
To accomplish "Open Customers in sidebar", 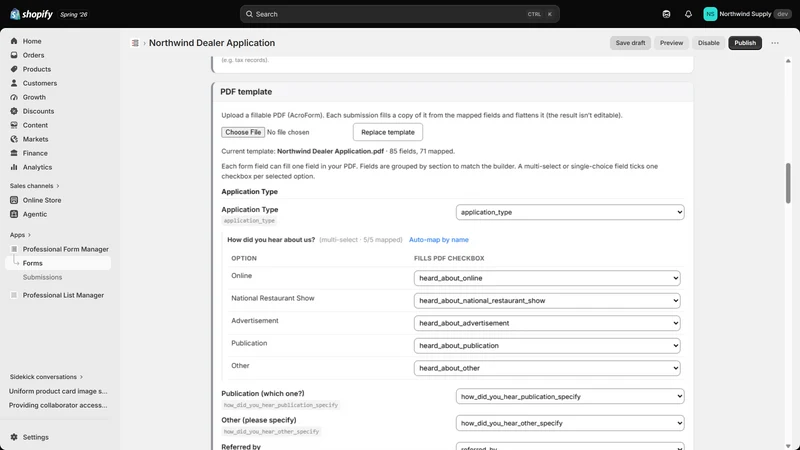I will 40,83.
